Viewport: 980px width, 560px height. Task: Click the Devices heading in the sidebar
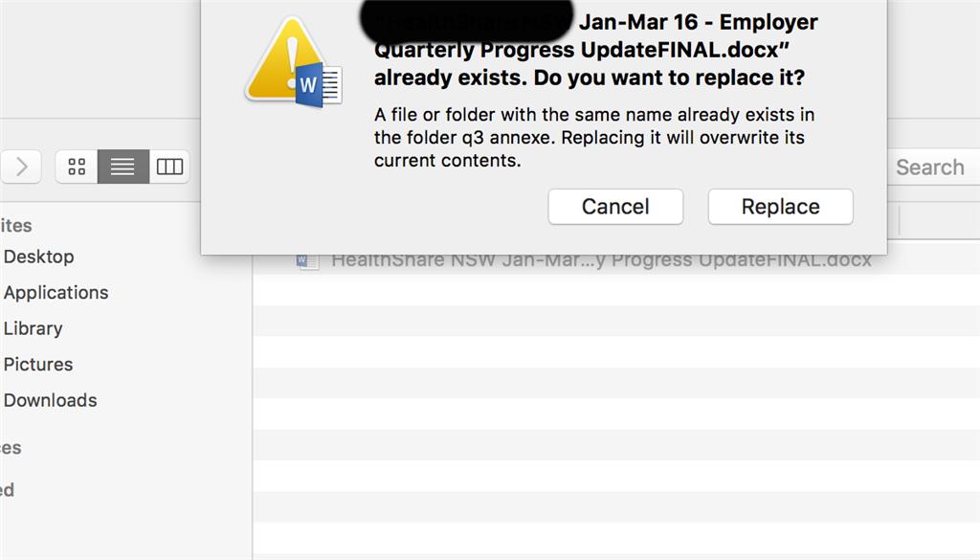click(x=11, y=448)
